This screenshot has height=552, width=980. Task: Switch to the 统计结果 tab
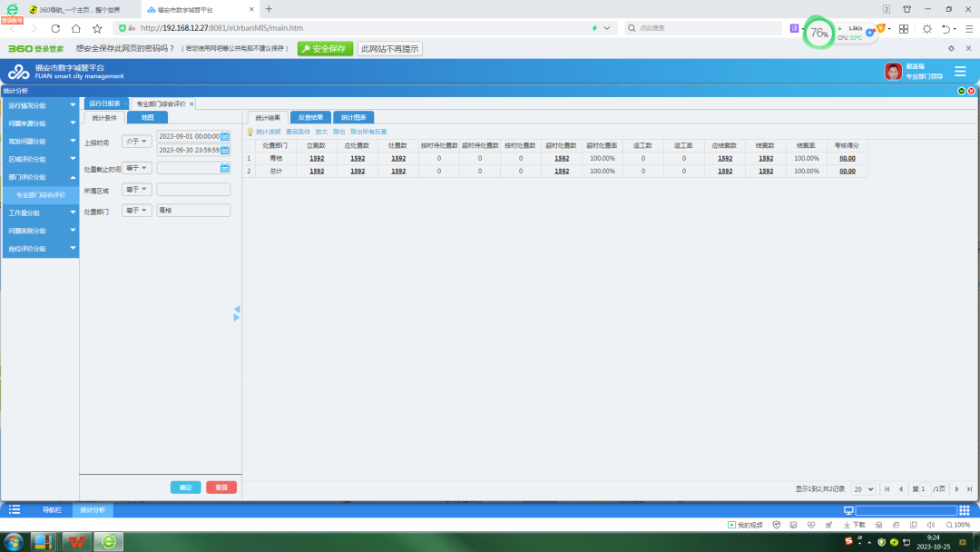268,117
